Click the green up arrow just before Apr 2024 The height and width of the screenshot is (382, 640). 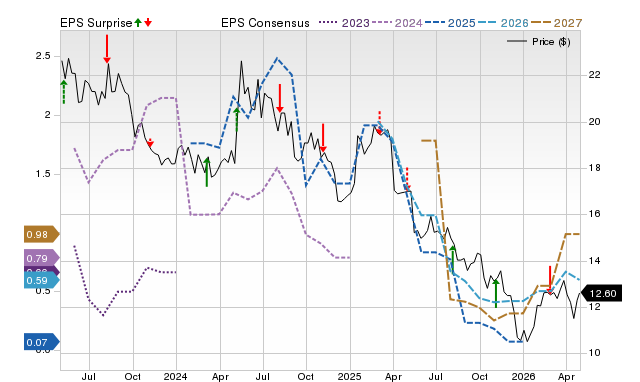pos(207,172)
